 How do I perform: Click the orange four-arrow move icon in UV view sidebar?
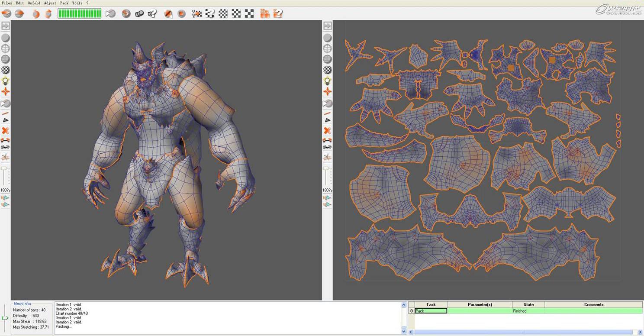click(328, 92)
